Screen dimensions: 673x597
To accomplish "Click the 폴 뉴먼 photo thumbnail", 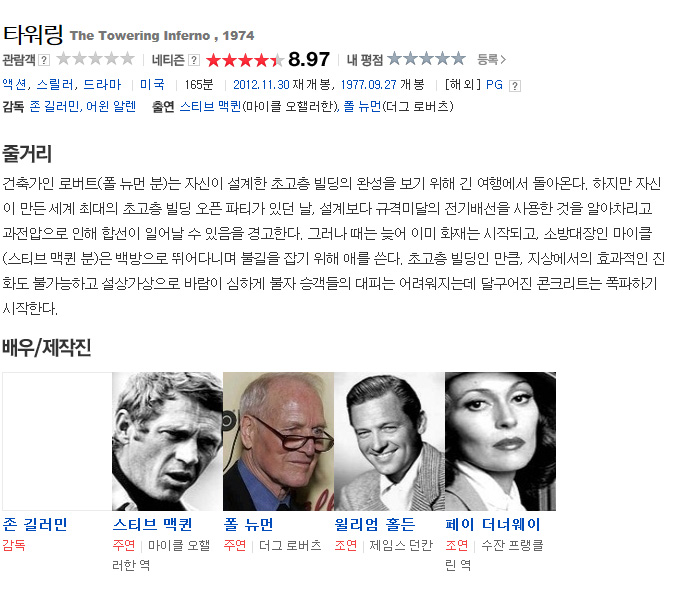I will point(278,441).
